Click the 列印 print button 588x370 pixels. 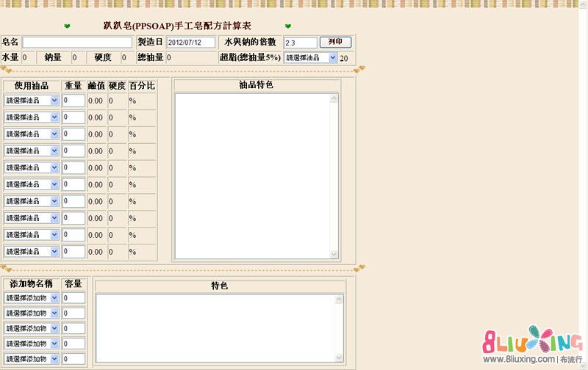[x=335, y=43]
